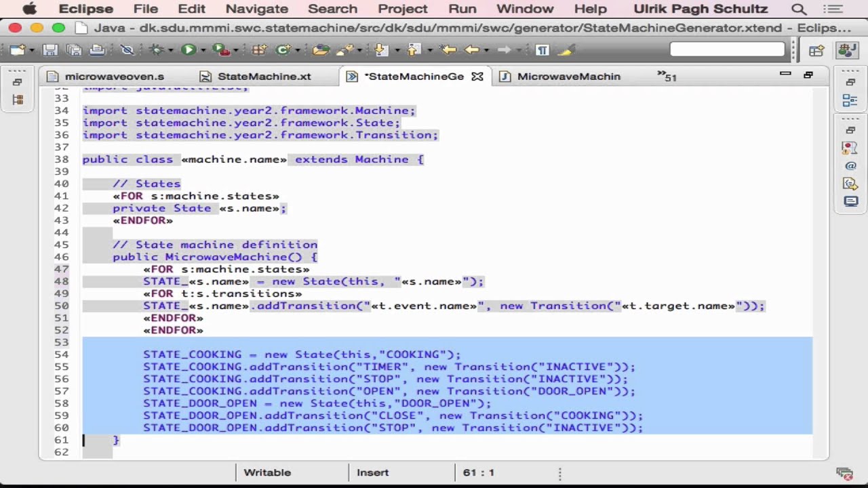Click the Run External Tools icon
The width and height of the screenshot is (868, 488).
tap(221, 49)
